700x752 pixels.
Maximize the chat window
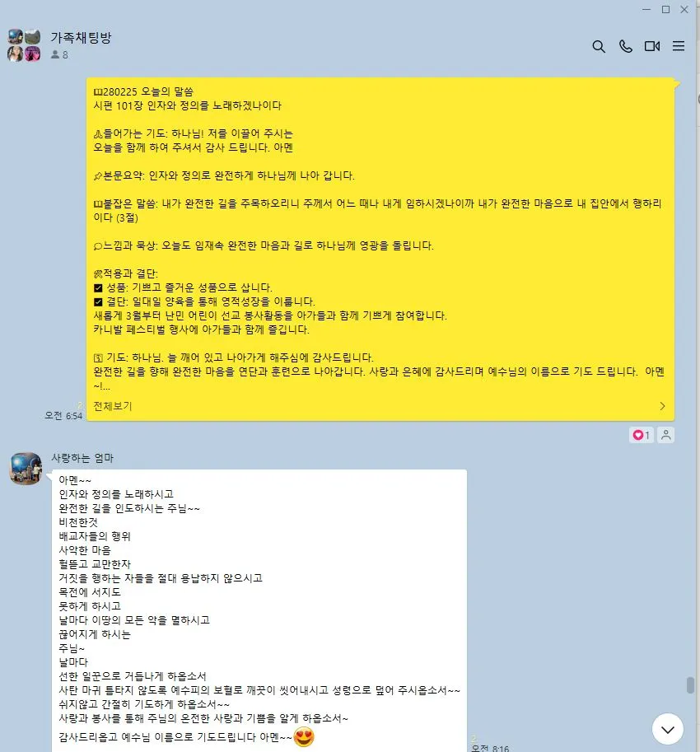point(666,10)
